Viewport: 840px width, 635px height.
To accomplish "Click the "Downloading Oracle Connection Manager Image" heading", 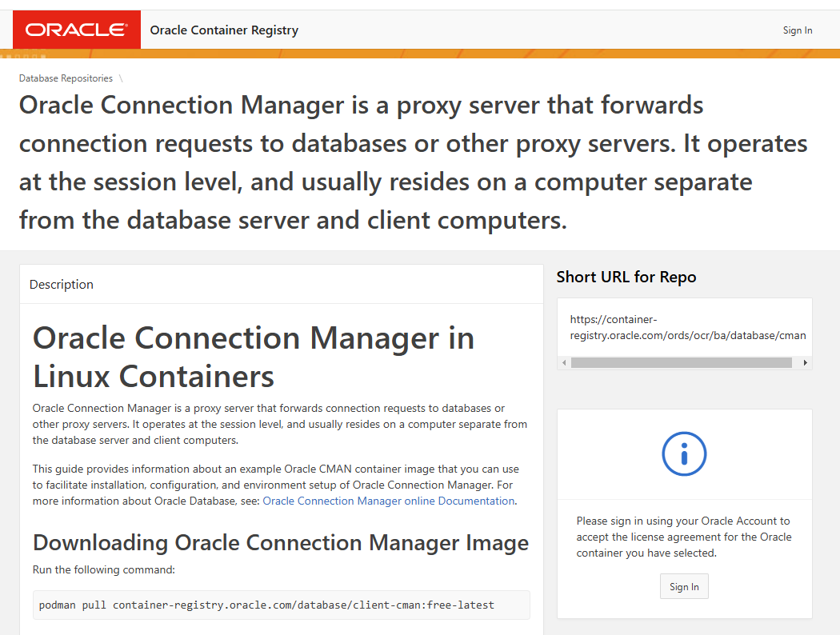I will (x=281, y=542).
